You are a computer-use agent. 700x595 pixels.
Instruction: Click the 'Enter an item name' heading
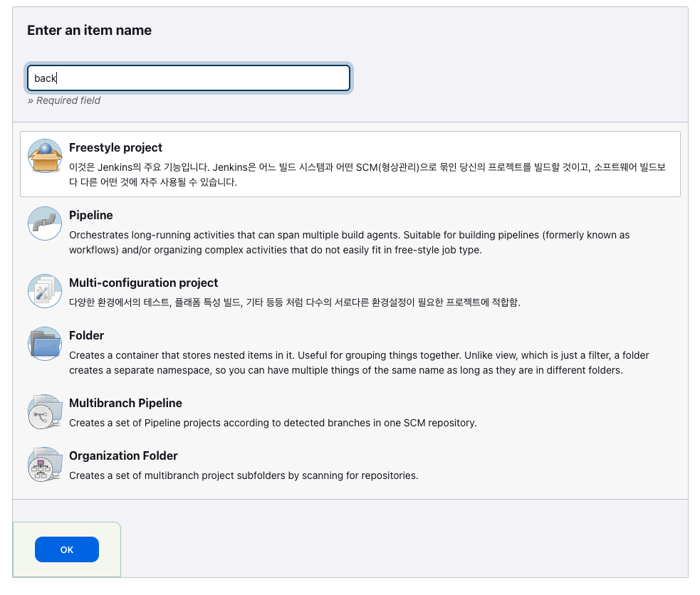(x=89, y=30)
